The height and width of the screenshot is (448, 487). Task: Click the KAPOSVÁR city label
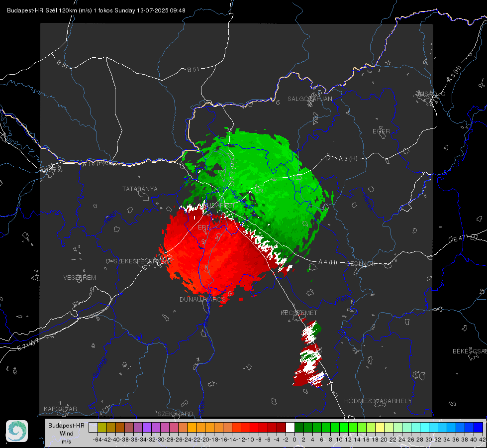[60, 409]
